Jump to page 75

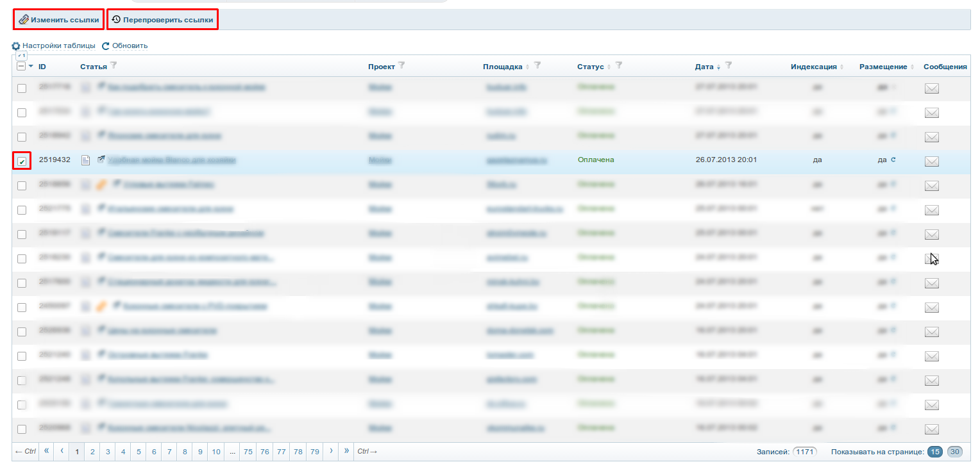(248, 451)
